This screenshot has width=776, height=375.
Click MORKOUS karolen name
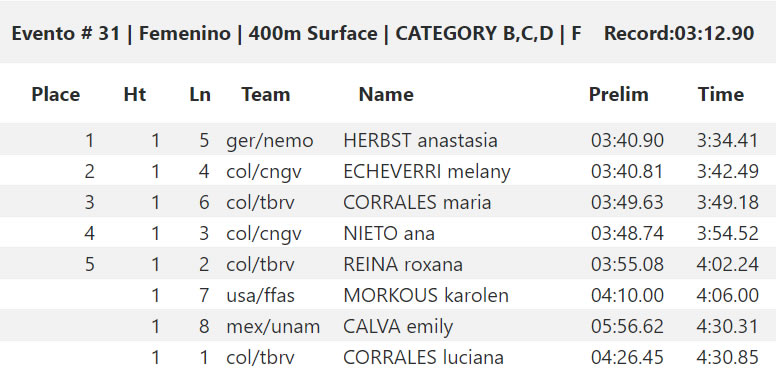[x=426, y=295]
